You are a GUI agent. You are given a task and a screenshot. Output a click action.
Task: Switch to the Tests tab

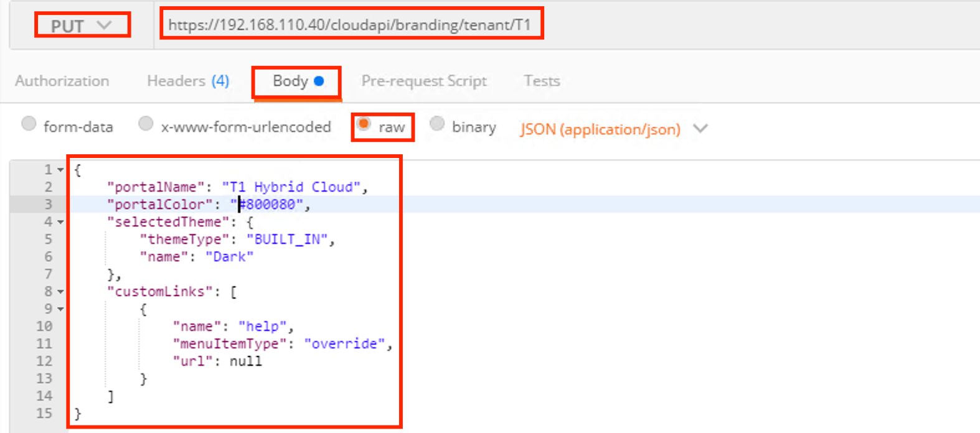(542, 81)
